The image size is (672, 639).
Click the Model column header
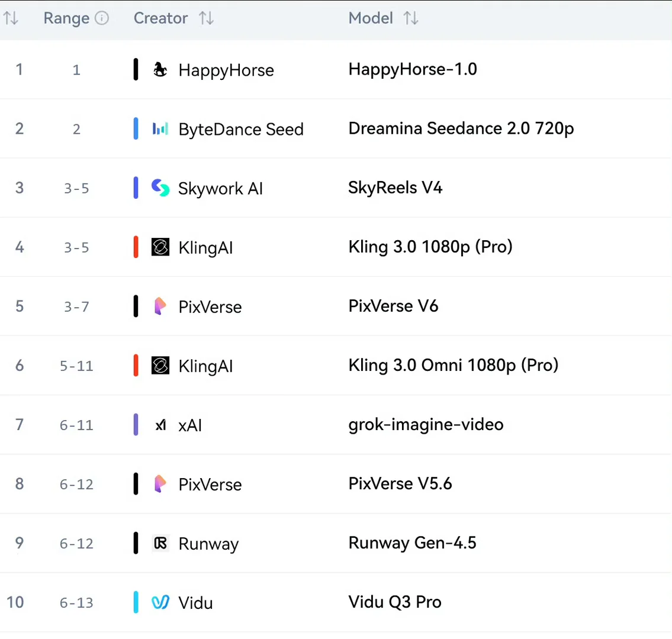pyautogui.click(x=370, y=18)
